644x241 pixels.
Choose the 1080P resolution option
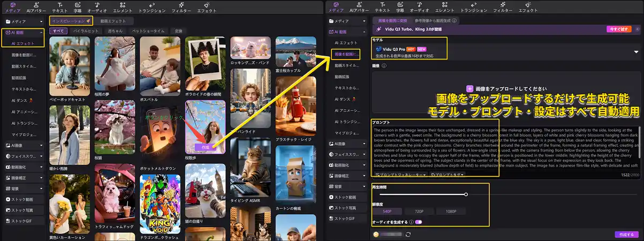(x=451, y=212)
